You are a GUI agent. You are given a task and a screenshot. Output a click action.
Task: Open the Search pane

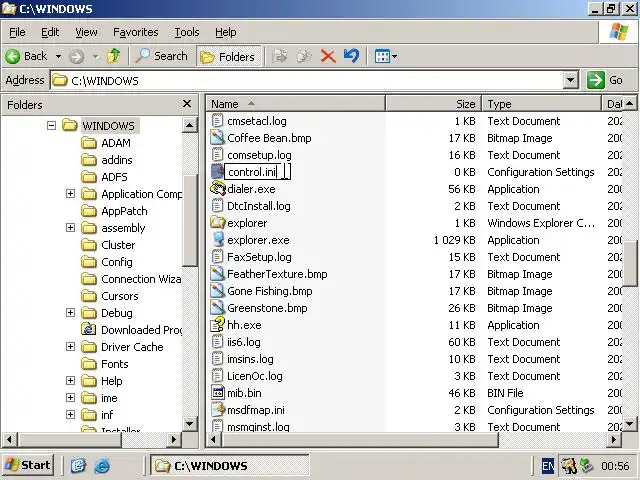(x=162, y=56)
